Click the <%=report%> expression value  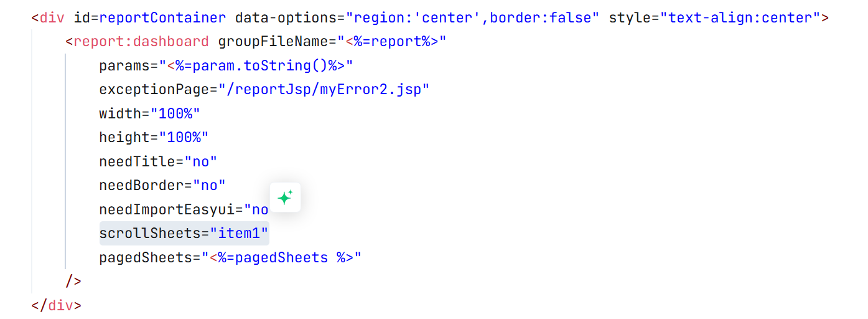393,42
